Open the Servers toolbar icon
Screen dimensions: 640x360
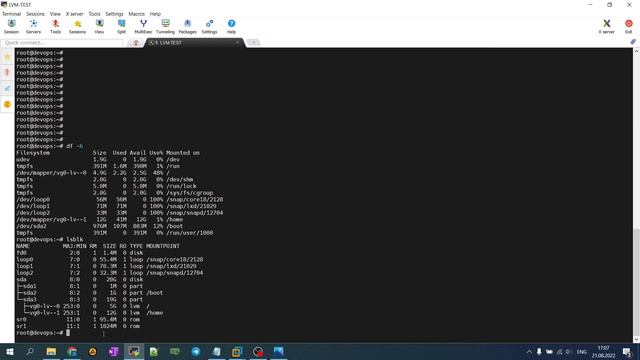[x=33, y=27]
